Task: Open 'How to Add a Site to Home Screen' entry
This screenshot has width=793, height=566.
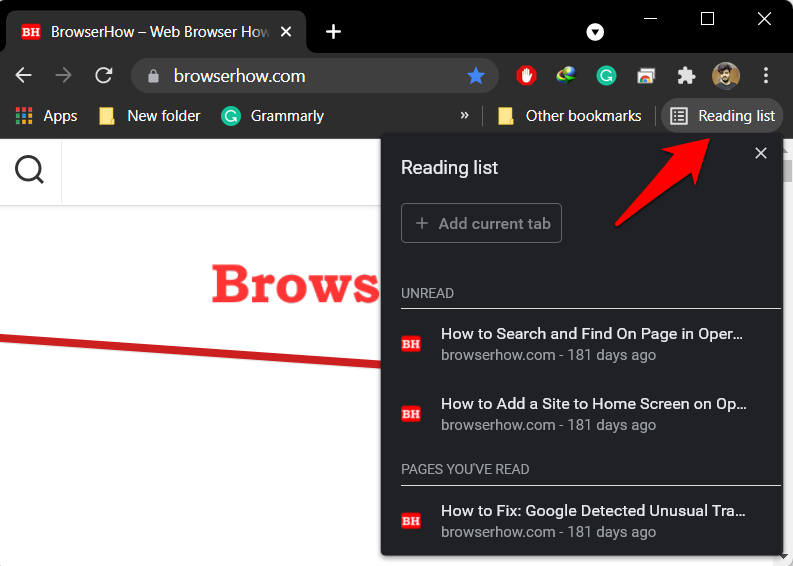Action: click(x=591, y=414)
